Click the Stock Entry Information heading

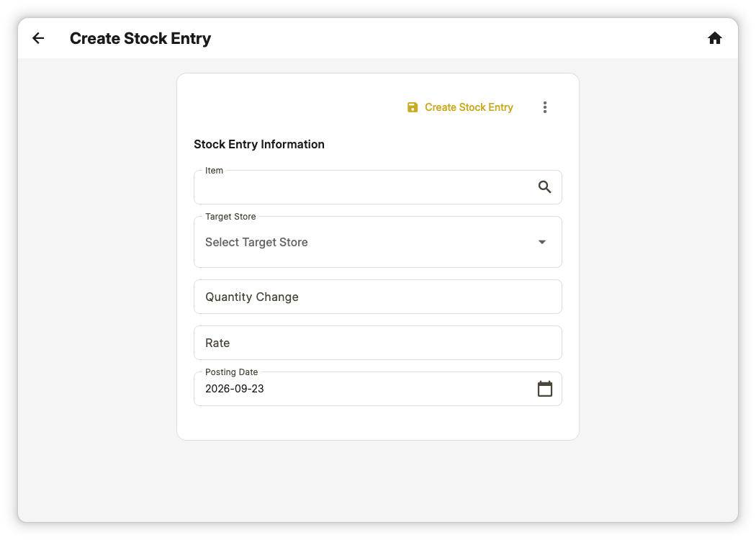click(x=259, y=144)
